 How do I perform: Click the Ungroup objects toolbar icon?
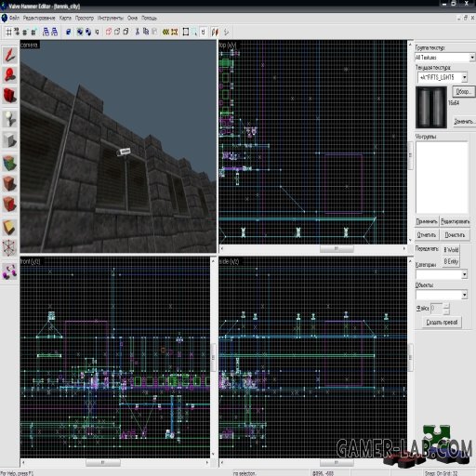[88, 32]
